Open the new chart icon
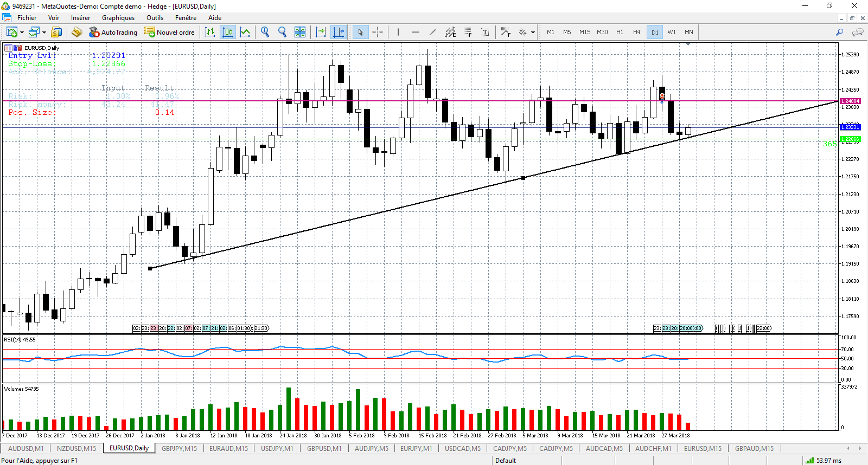Screen dimensions: 868x465 tap(11, 32)
